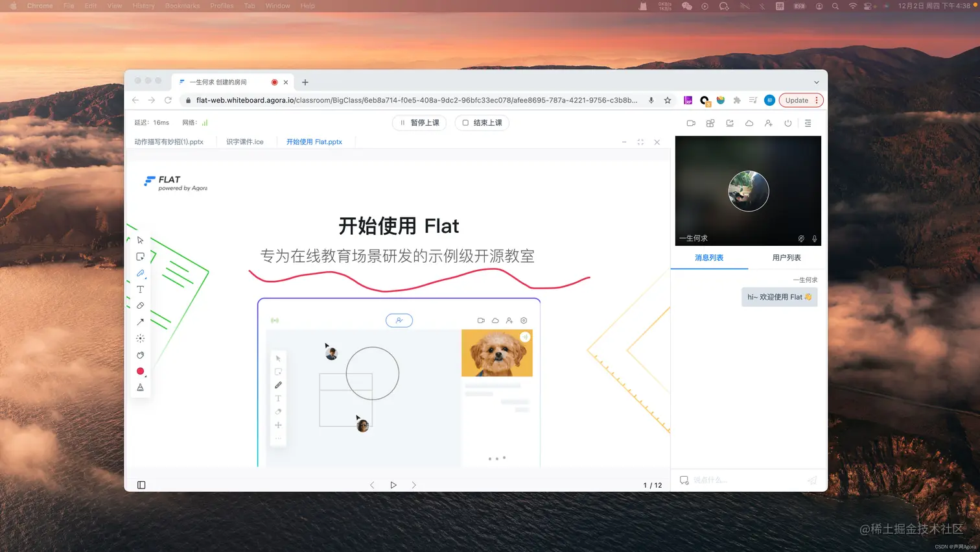
Task: Open the 用户列表 tab
Action: pyautogui.click(x=786, y=258)
